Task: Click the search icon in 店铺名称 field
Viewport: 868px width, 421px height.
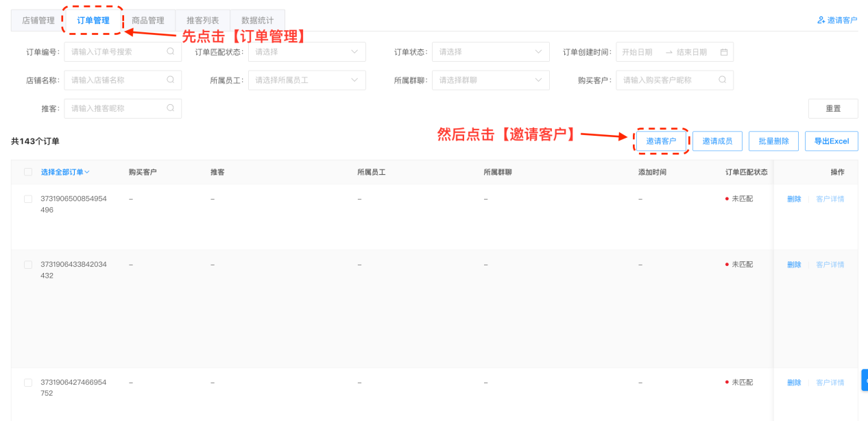Action: pos(170,80)
